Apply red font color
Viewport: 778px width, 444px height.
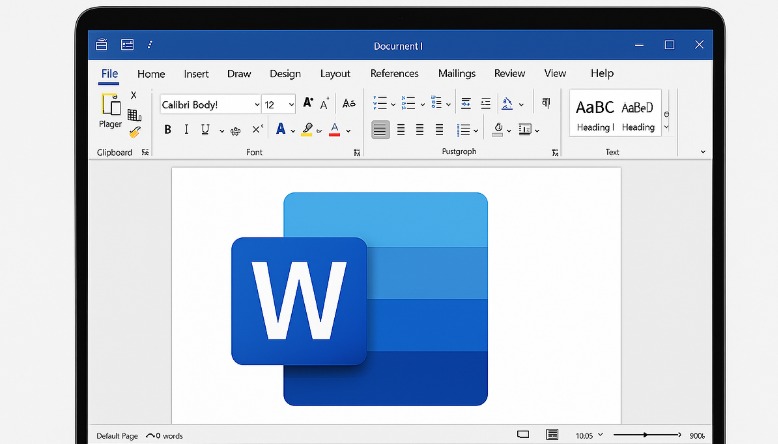[x=335, y=129]
